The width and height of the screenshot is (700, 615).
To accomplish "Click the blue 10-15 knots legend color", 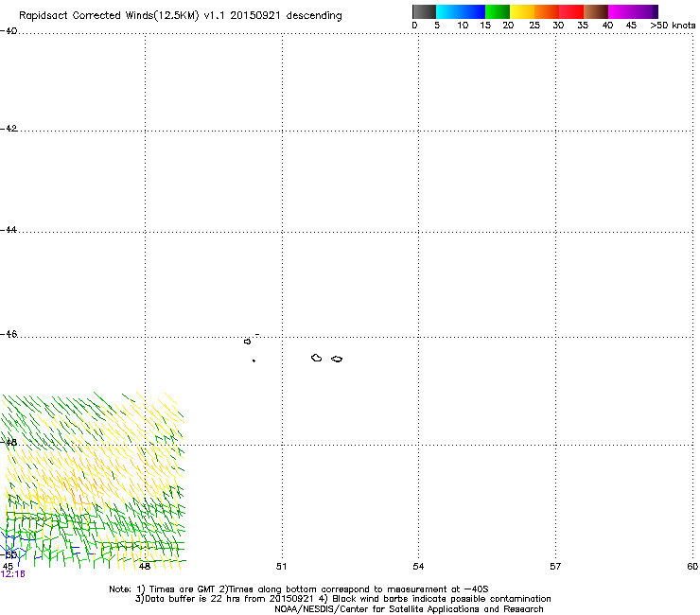I will pyautogui.click(x=473, y=11).
